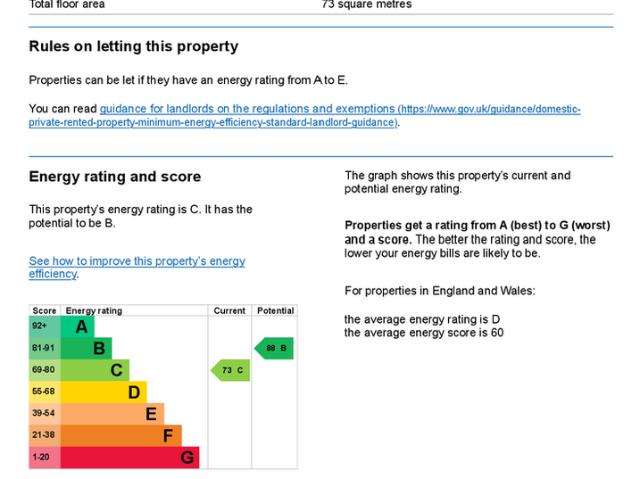Click the 'Score' column header

[44, 311]
